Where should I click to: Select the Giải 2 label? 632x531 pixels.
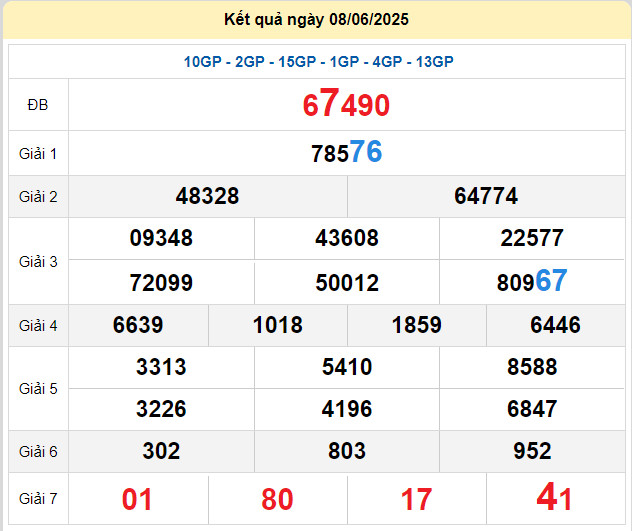[x=38, y=197]
